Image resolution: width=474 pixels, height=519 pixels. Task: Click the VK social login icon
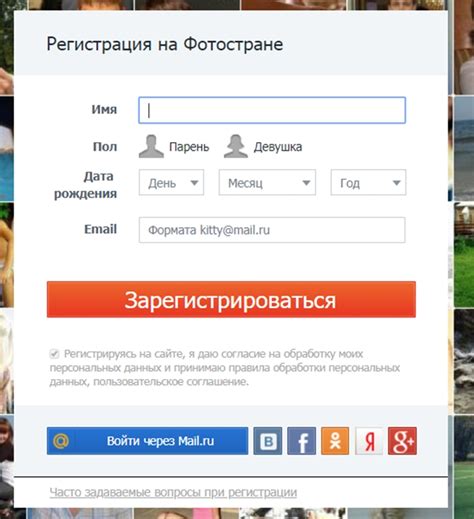[268, 441]
